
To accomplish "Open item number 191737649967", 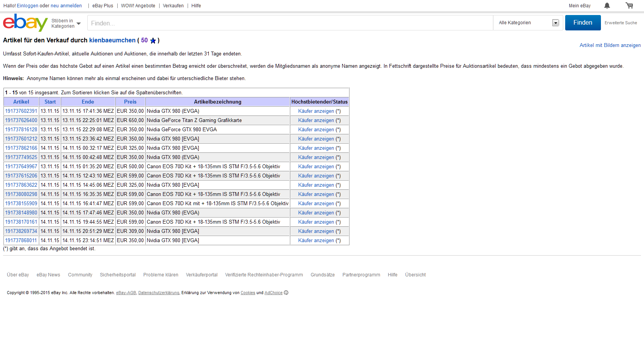I will pos(21,166).
